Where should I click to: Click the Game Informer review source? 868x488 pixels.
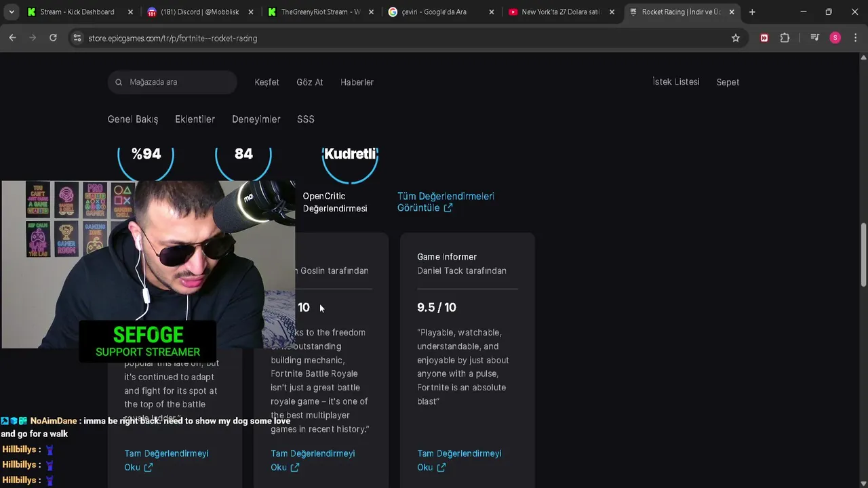(x=447, y=257)
